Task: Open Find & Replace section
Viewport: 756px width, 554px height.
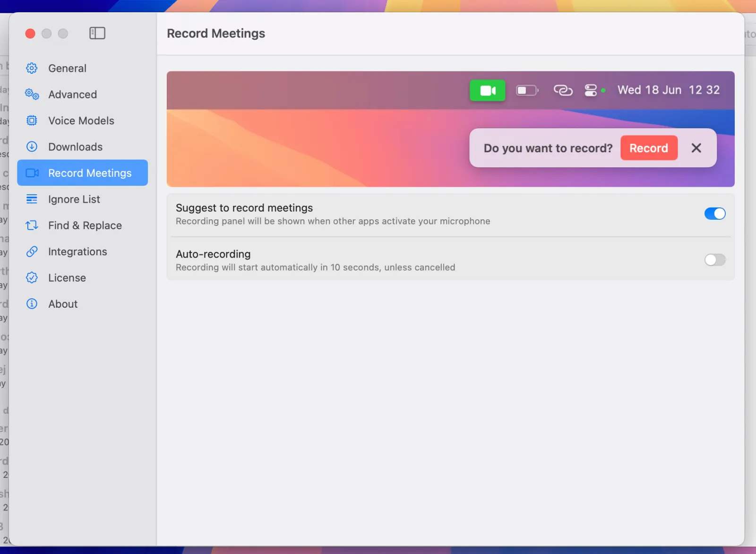Action: [82, 225]
